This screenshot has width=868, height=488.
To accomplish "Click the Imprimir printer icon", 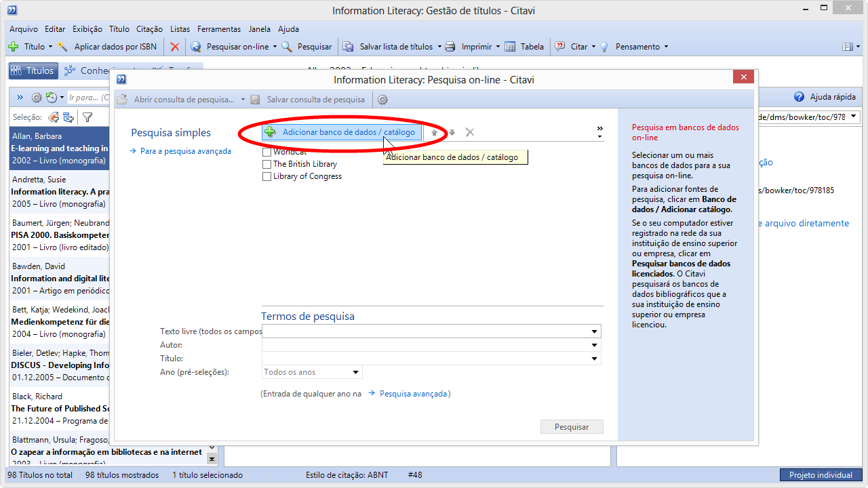I will pyautogui.click(x=450, y=47).
